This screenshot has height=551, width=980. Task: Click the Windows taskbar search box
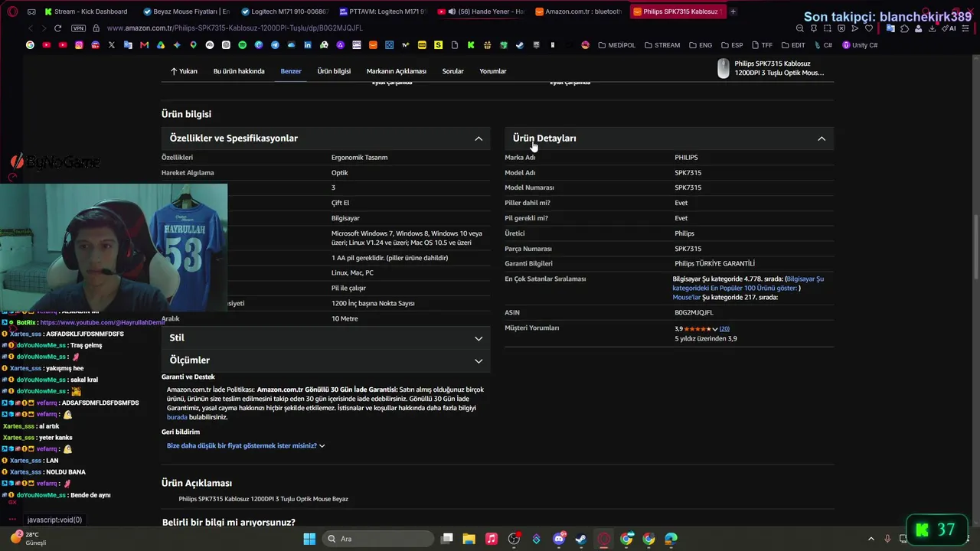[378, 539]
